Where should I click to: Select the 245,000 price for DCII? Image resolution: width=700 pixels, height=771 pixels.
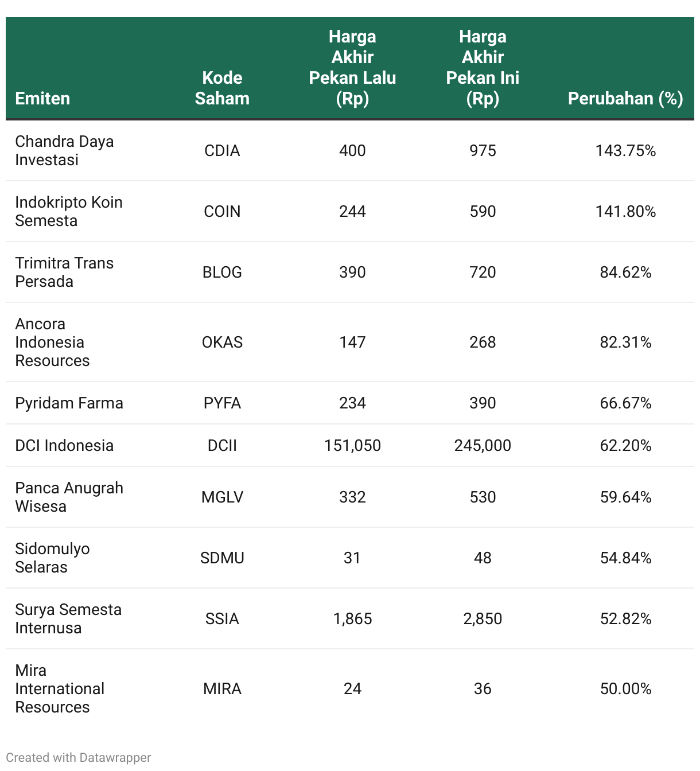point(483,445)
